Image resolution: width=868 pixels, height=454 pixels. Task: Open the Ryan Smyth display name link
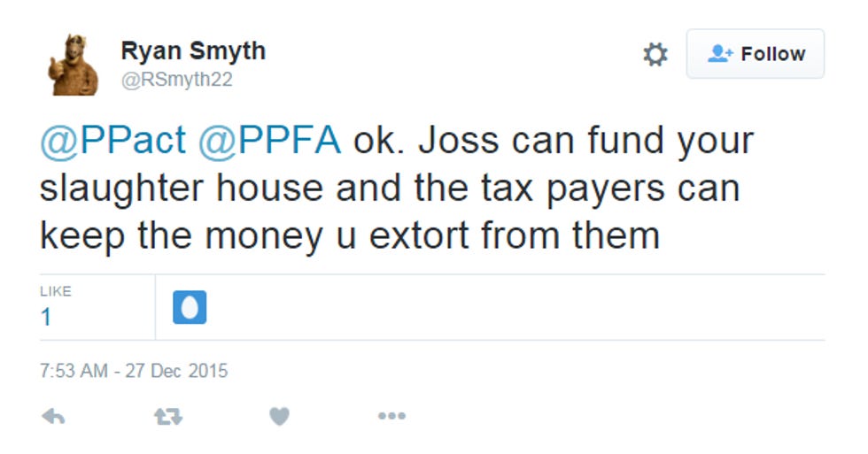click(x=193, y=50)
